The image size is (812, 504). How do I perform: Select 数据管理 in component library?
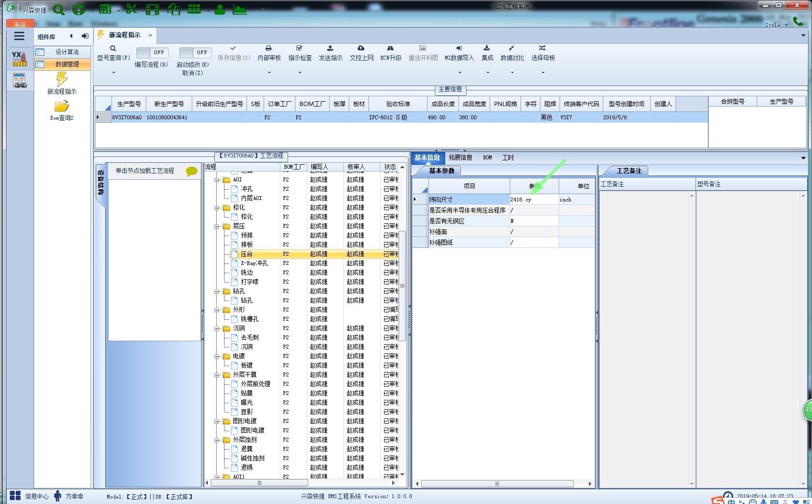point(63,64)
